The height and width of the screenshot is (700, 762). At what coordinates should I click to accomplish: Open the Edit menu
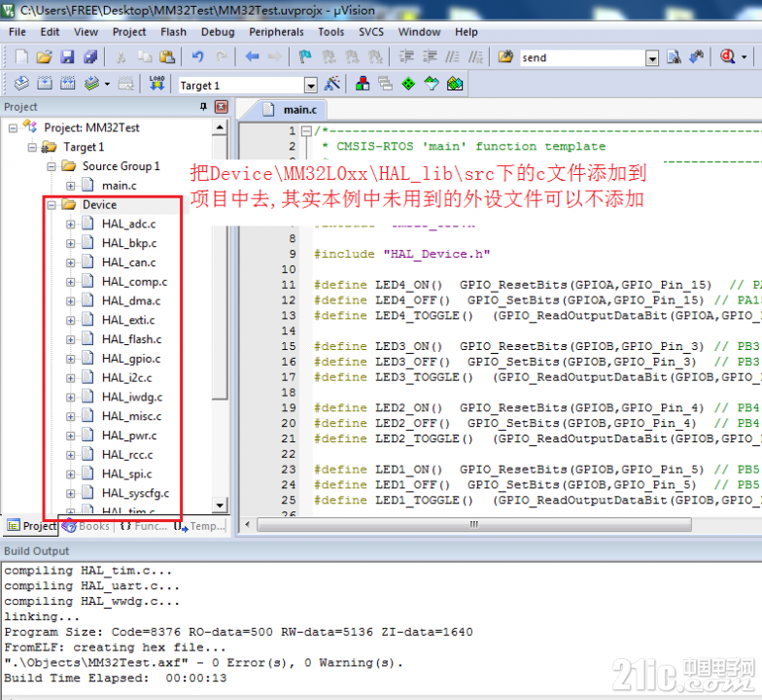click(50, 32)
